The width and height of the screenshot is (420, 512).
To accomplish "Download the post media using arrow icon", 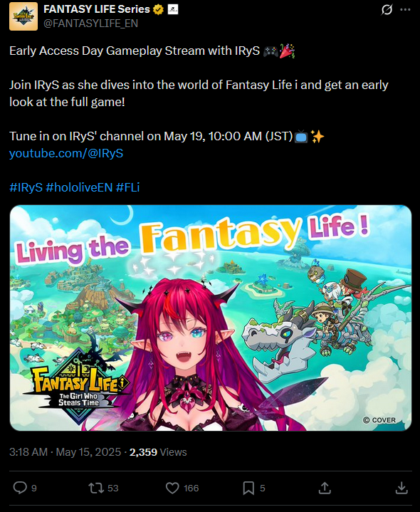I will pos(401,488).
